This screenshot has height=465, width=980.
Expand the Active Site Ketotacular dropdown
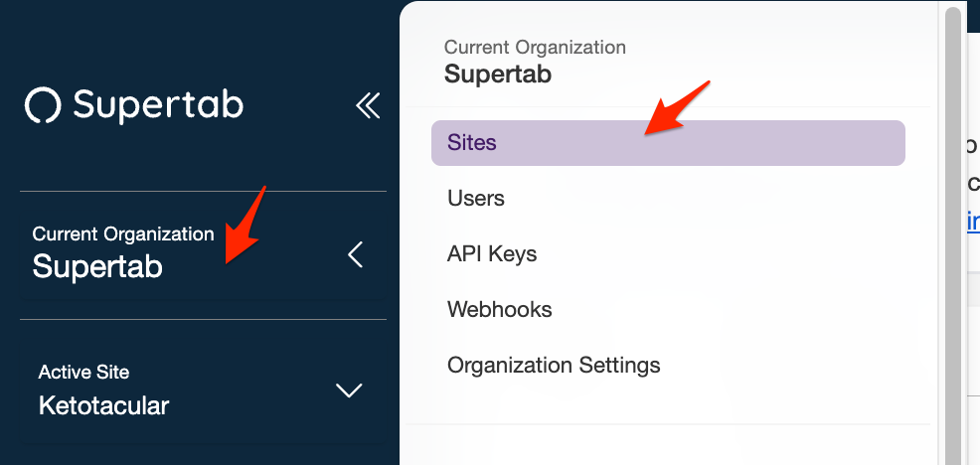click(x=203, y=389)
